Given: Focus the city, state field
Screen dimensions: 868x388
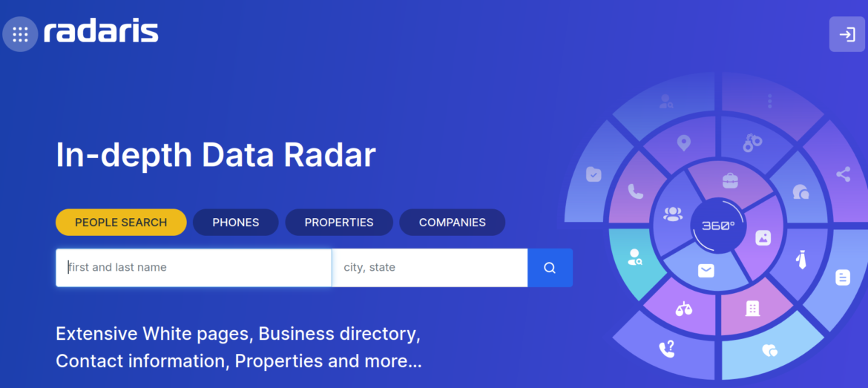Looking at the screenshot, I should (x=430, y=268).
